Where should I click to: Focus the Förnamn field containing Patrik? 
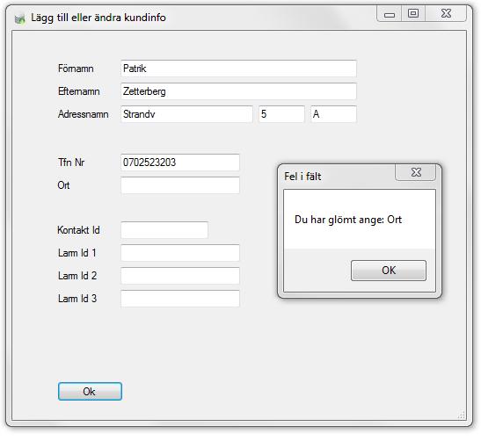238,69
